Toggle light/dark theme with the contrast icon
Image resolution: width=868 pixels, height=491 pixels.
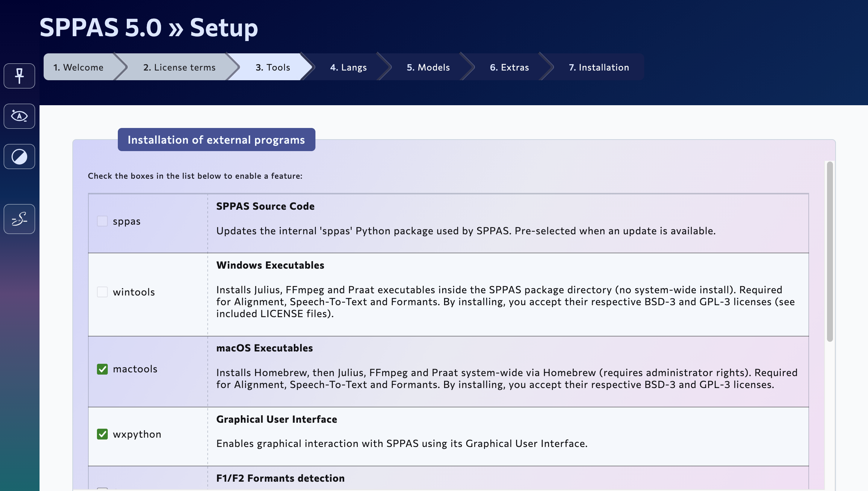point(19,156)
